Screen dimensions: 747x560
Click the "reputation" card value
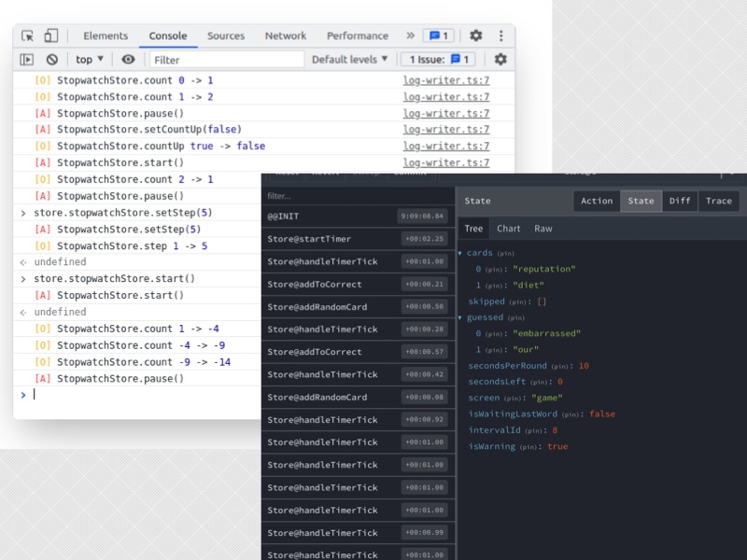[x=544, y=269]
